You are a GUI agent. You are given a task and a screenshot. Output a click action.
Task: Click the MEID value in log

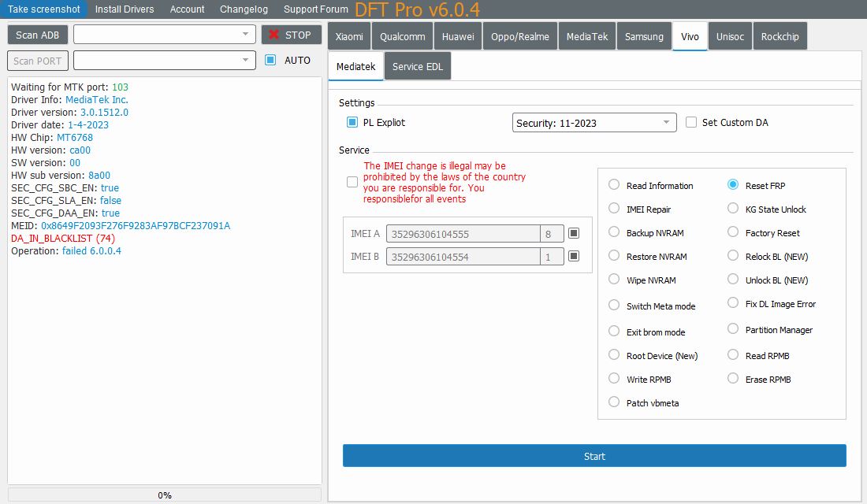click(136, 225)
